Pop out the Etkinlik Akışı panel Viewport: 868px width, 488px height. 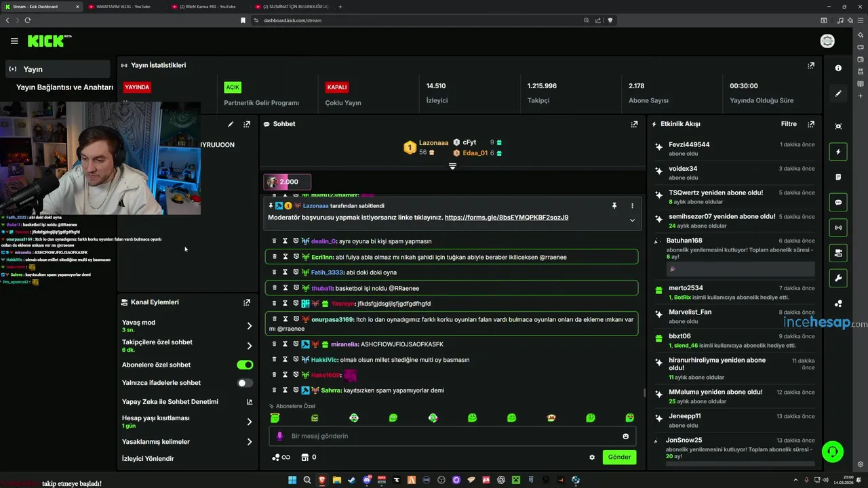click(x=811, y=124)
